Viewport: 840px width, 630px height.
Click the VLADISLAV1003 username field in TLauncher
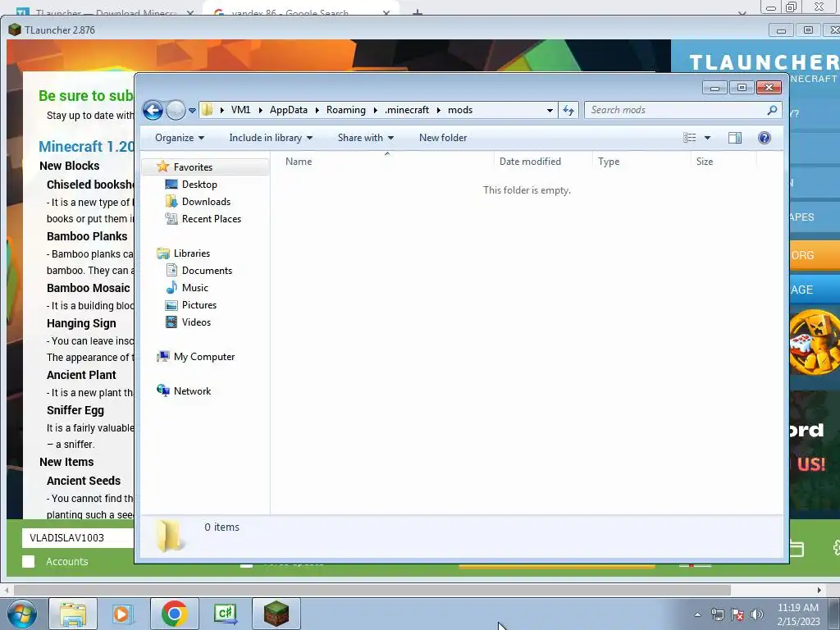(78, 538)
